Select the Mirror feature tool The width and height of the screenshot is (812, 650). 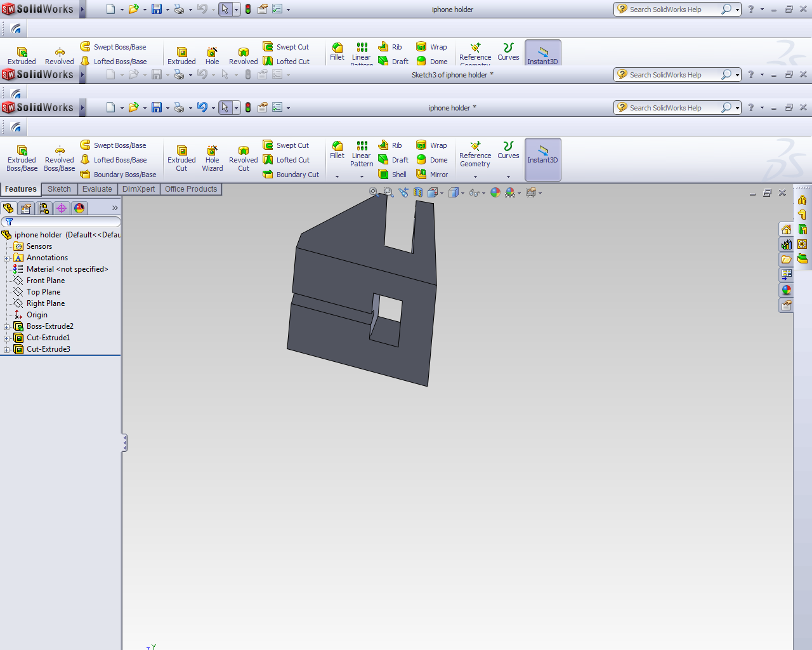tap(432, 175)
